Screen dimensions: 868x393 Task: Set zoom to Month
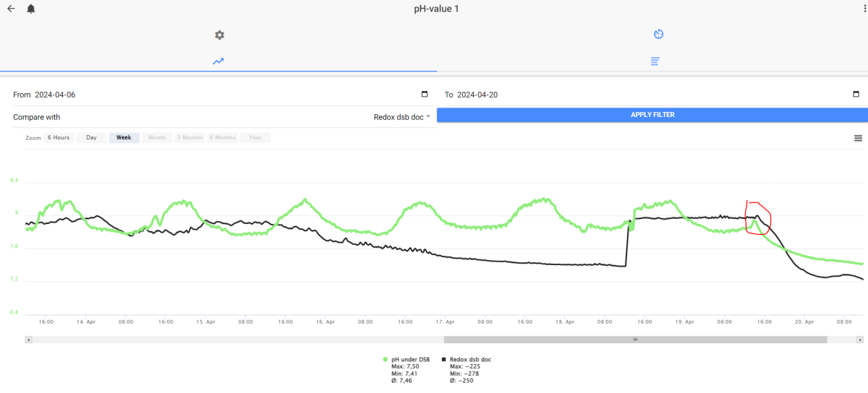(157, 137)
